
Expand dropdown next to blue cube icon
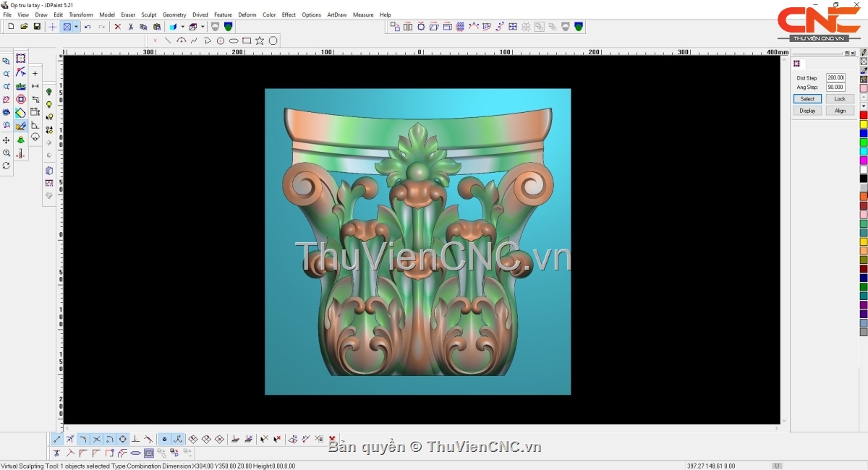182,27
